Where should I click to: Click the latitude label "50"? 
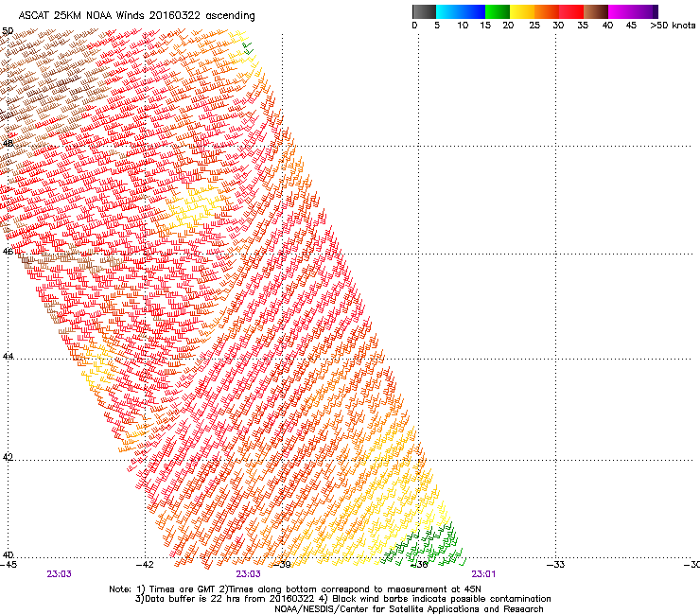(8, 31)
